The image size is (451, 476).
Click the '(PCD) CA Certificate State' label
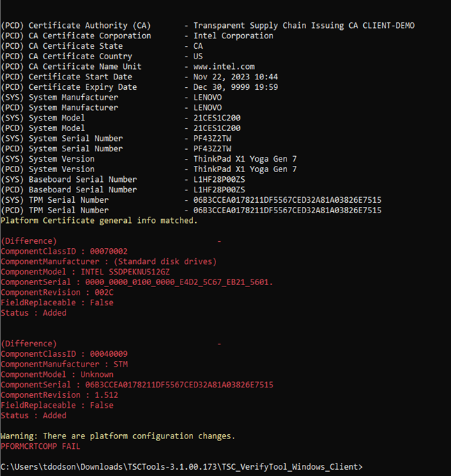click(62, 46)
